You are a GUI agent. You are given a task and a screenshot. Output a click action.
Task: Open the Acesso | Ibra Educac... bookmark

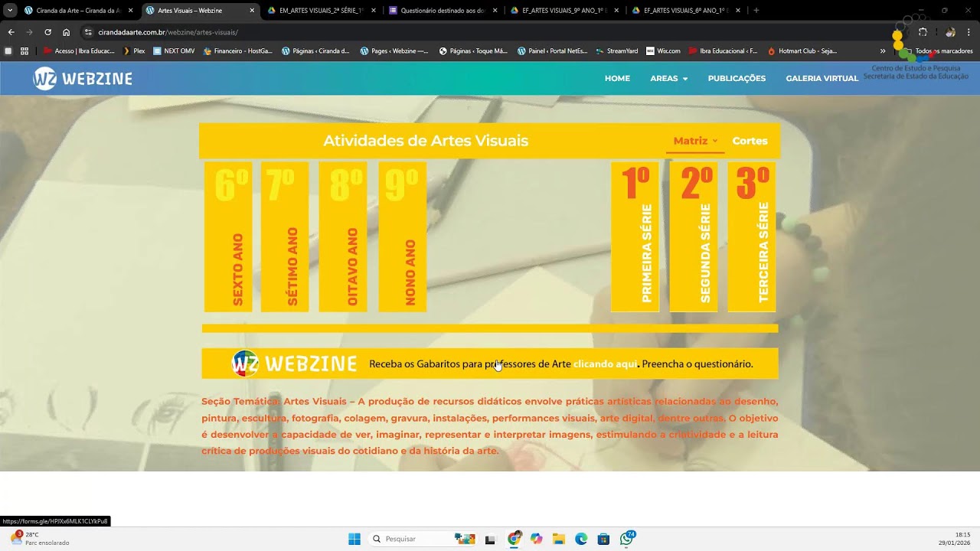coord(79,51)
